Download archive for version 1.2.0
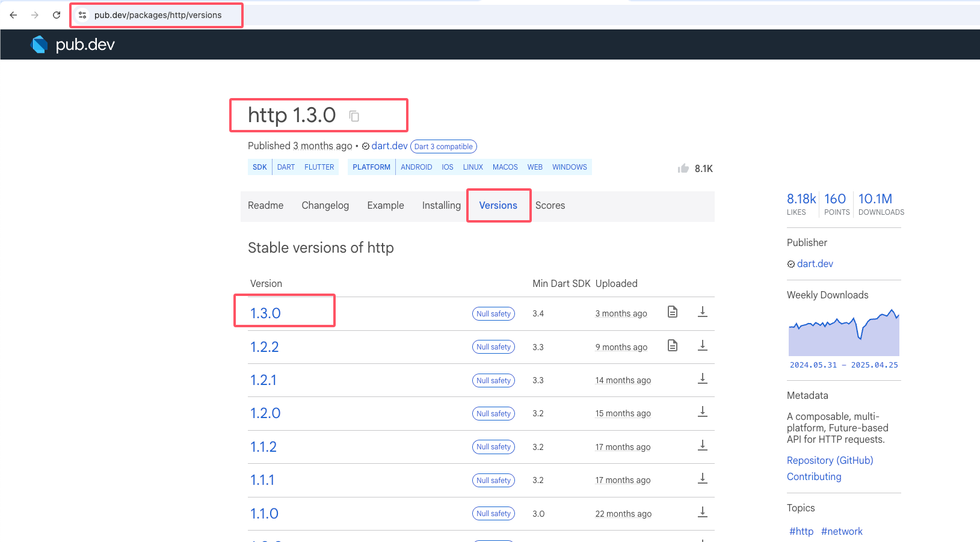The height and width of the screenshot is (542, 980). pos(702,411)
